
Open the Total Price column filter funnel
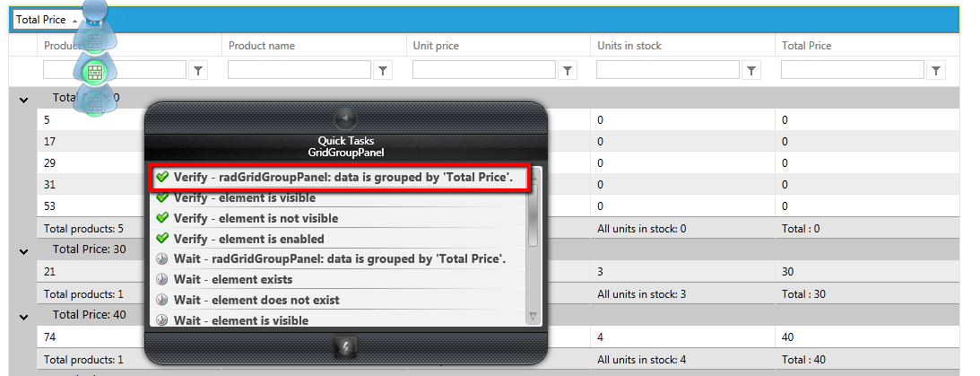tap(937, 70)
